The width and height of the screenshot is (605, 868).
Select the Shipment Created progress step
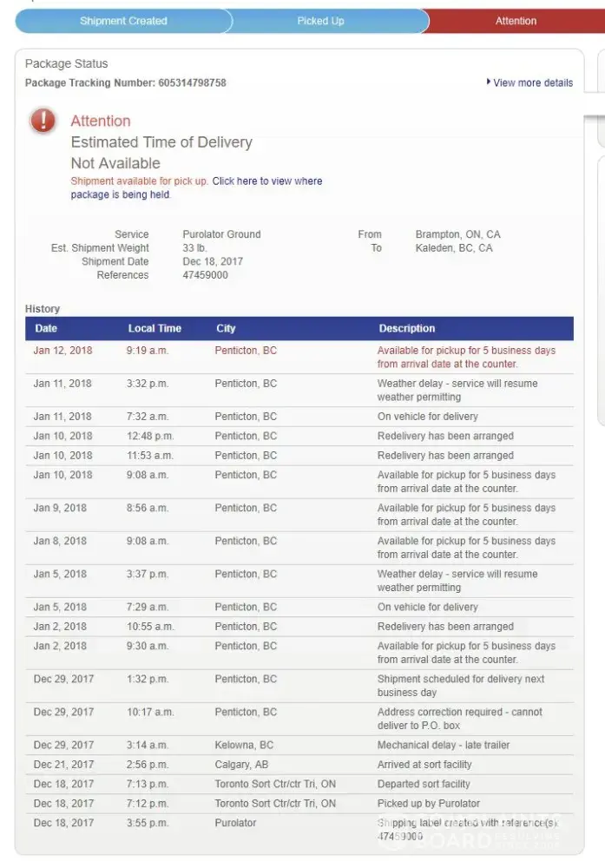coord(123,21)
